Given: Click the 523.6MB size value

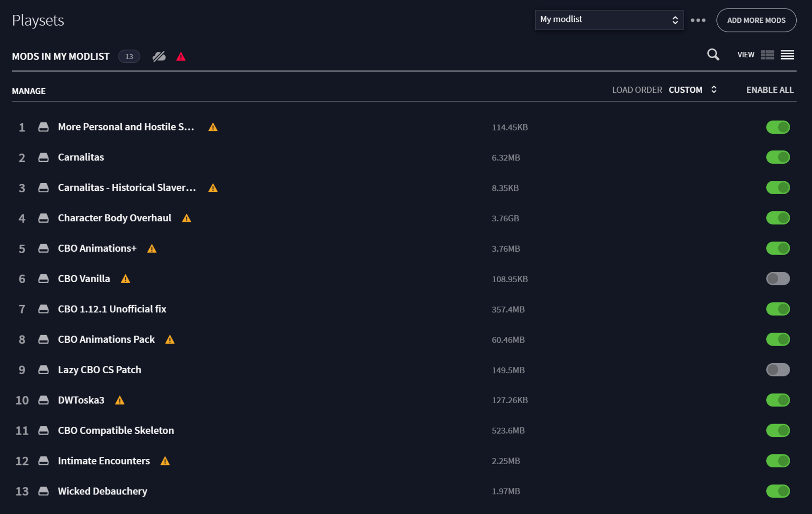Looking at the screenshot, I should [x=508, y=431].
